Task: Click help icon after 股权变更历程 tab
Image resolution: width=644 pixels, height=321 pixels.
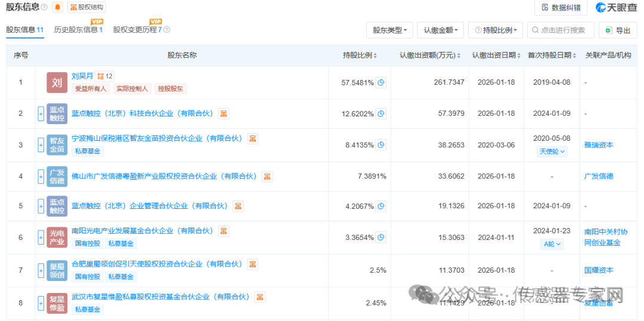Action: pos(167,30)
